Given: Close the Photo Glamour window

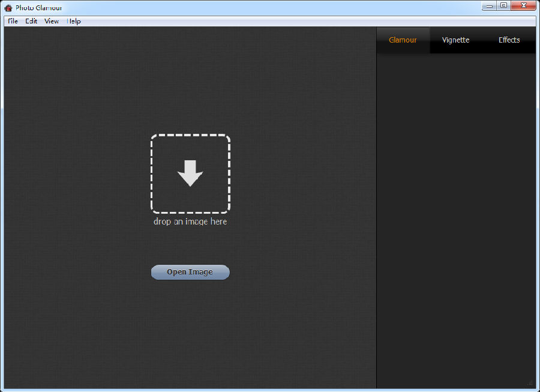Looking at the screenshot, I should (x=523, y=6).
